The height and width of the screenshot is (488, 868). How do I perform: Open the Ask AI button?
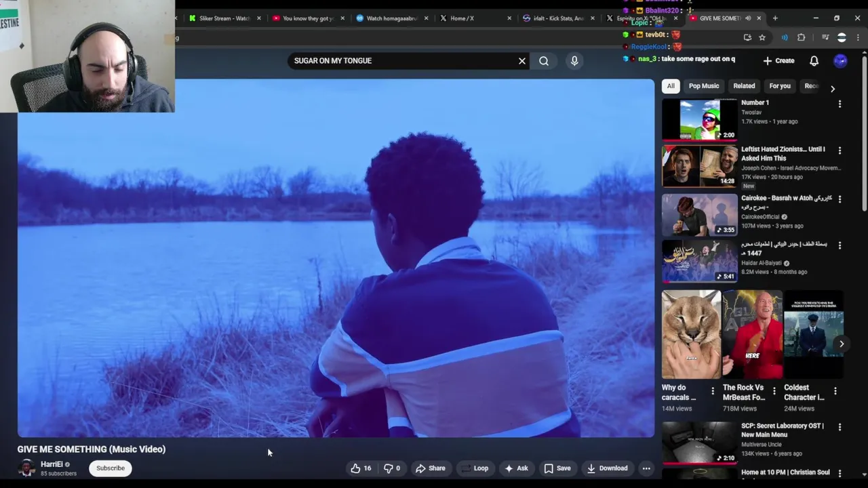pyautogui.click(x=516, y=468)
